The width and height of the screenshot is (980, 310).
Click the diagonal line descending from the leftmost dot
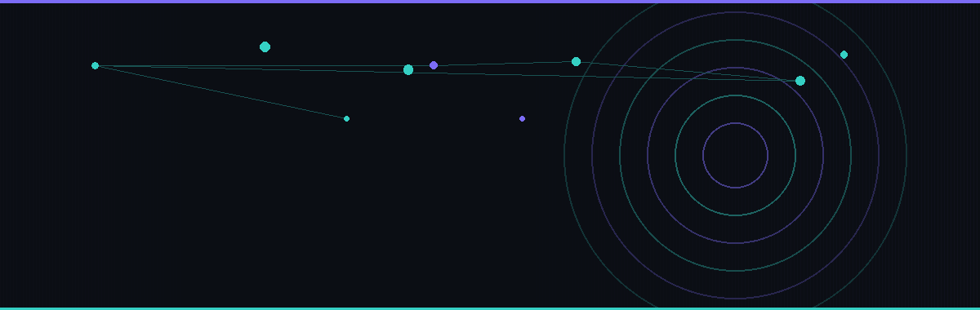click(220, 92)
